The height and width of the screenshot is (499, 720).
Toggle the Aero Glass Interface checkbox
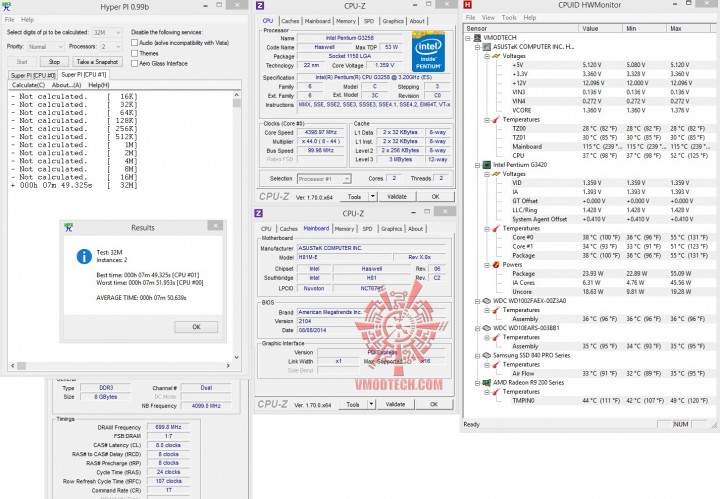(x=135, y=63)
